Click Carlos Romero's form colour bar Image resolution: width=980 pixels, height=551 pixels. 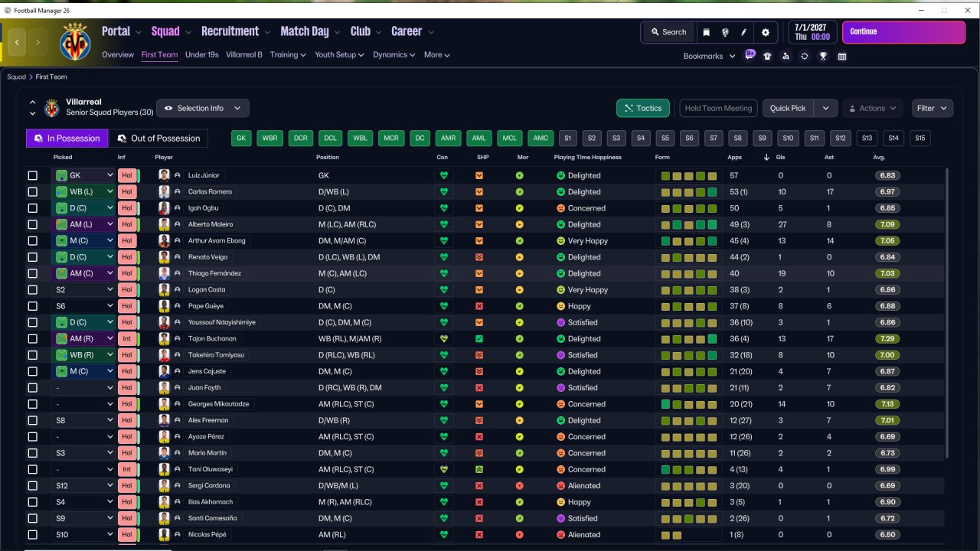point(689,192)
